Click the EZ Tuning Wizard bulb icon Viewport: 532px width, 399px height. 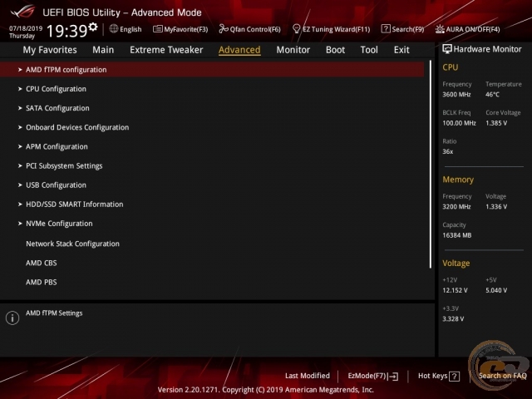click(x=296, y=29)
